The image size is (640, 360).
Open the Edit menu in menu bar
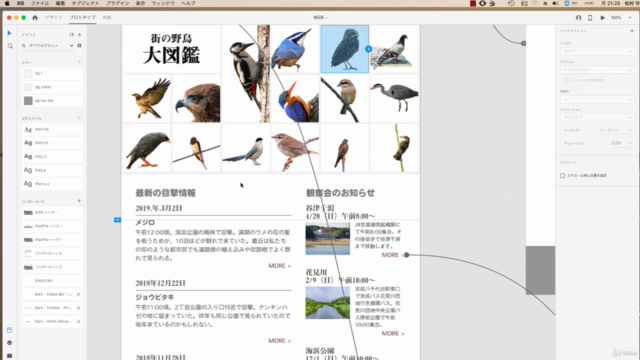(x=60, y=3)
